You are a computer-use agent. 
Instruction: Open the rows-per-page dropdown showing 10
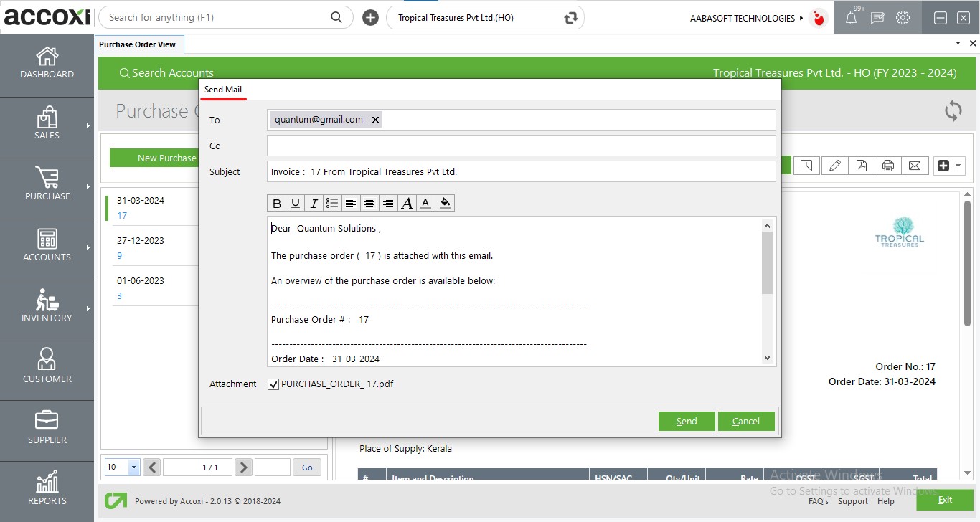tap(133, 468)
